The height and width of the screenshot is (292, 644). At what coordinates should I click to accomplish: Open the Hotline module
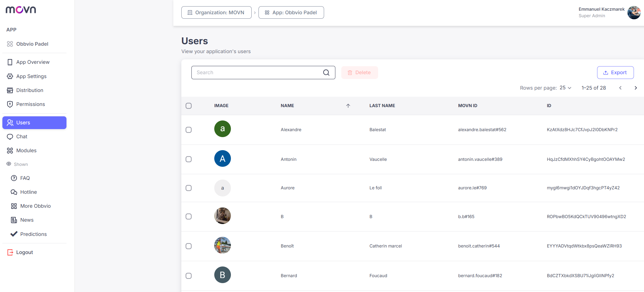[28, 192]
